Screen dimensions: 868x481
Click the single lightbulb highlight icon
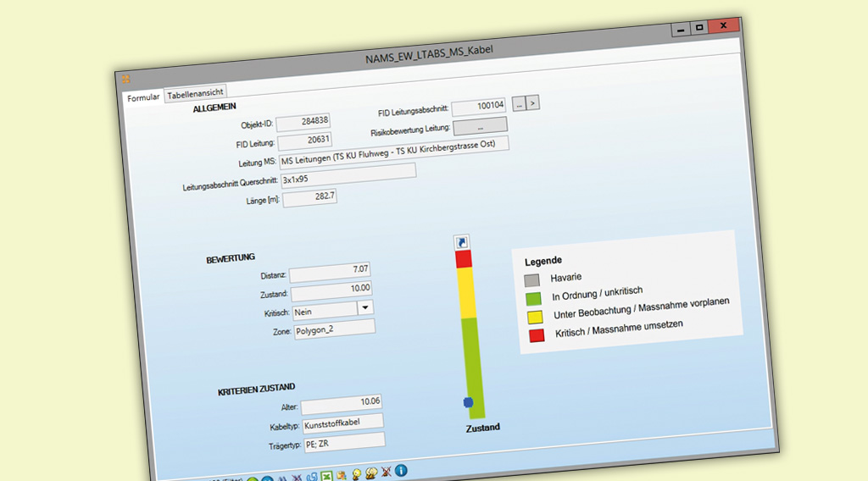tap(356, 473)
